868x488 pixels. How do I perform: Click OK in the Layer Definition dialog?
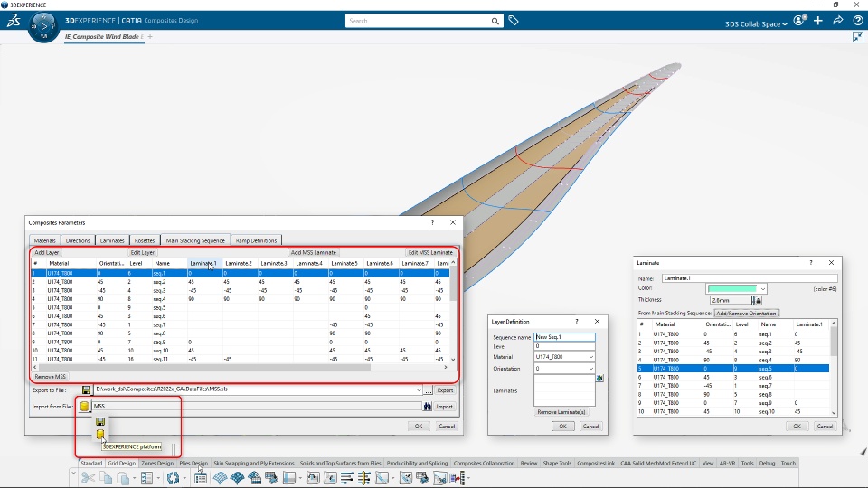562,427
